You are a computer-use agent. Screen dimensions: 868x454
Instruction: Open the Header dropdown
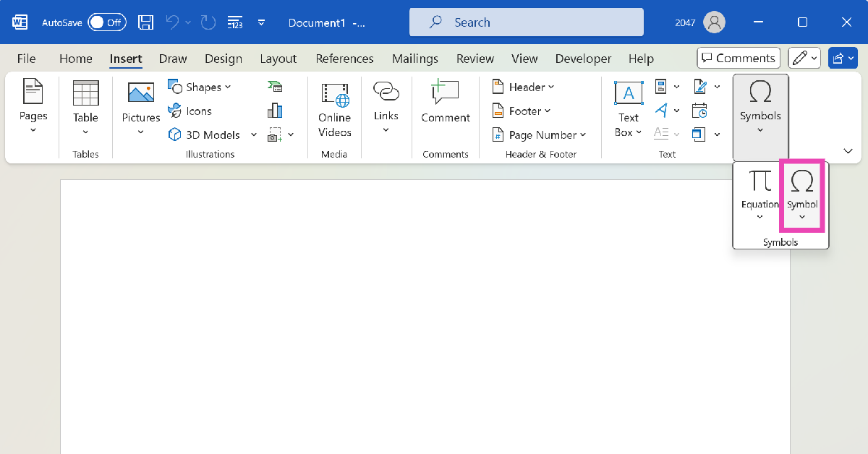523,87
